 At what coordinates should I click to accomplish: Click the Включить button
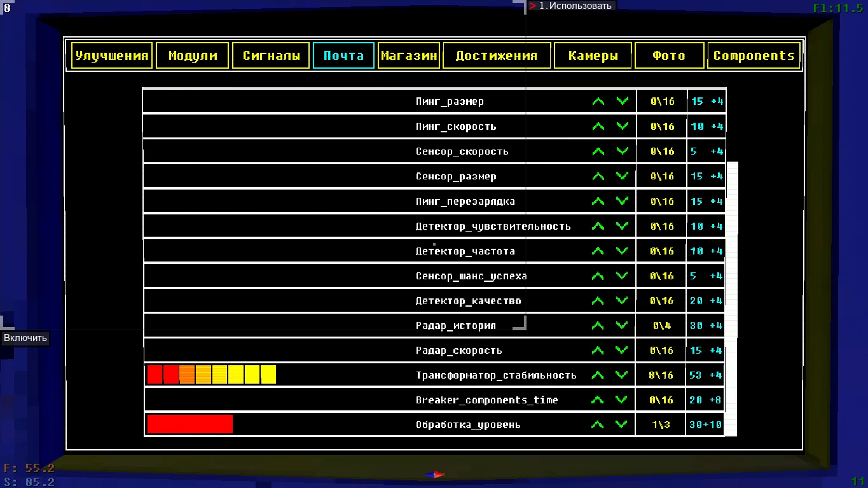pos(25,338)
